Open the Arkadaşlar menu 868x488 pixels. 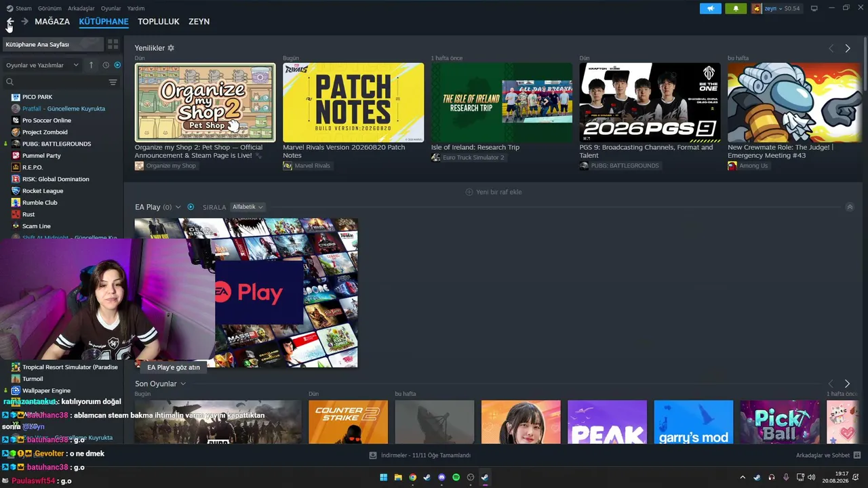[81, 8]
